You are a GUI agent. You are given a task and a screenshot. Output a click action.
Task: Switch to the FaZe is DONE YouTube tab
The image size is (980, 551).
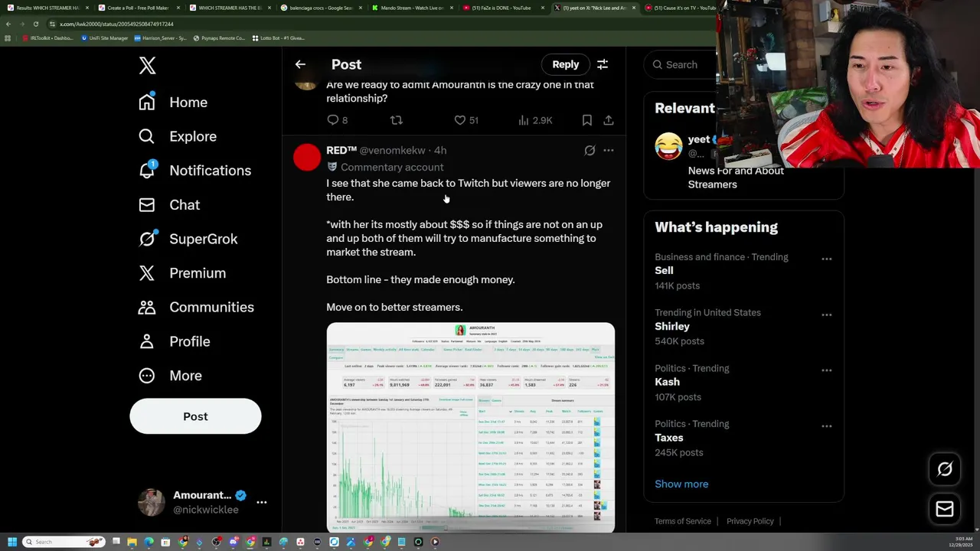503,8
